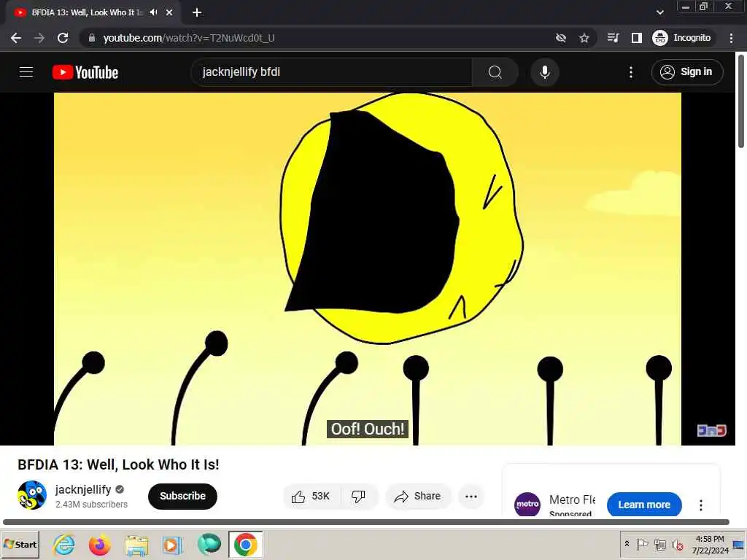Launch Firefox from taskbar
The width and height of the screenshot is (747, 560).
click(99, 545)
